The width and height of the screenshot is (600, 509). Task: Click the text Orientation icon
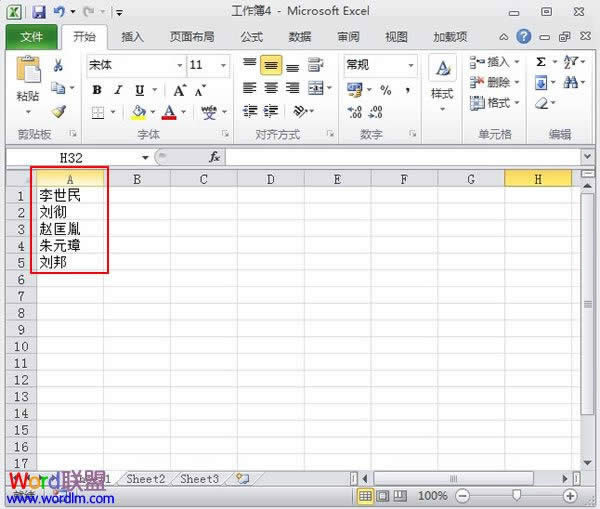click(300, 111)
